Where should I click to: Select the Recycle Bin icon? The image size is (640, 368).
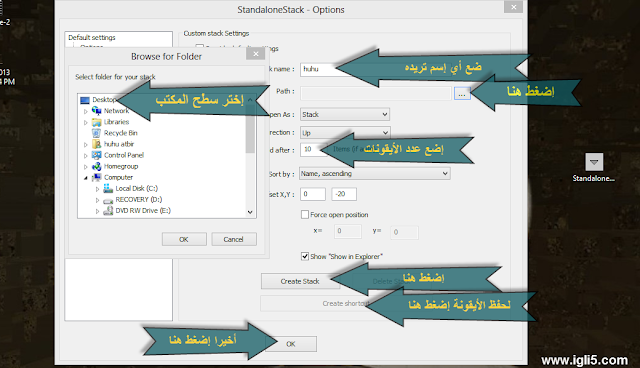tap(97, 133)
